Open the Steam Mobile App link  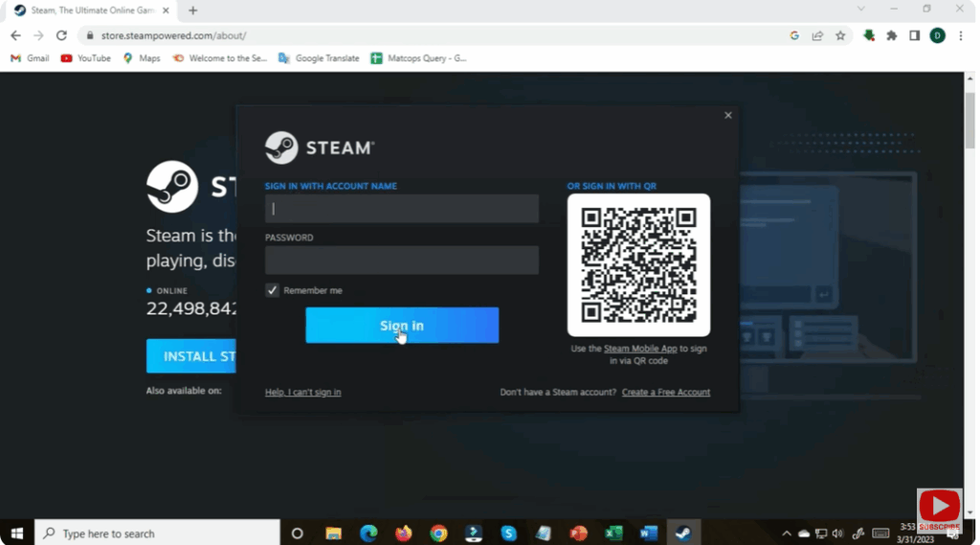(640, 349)
